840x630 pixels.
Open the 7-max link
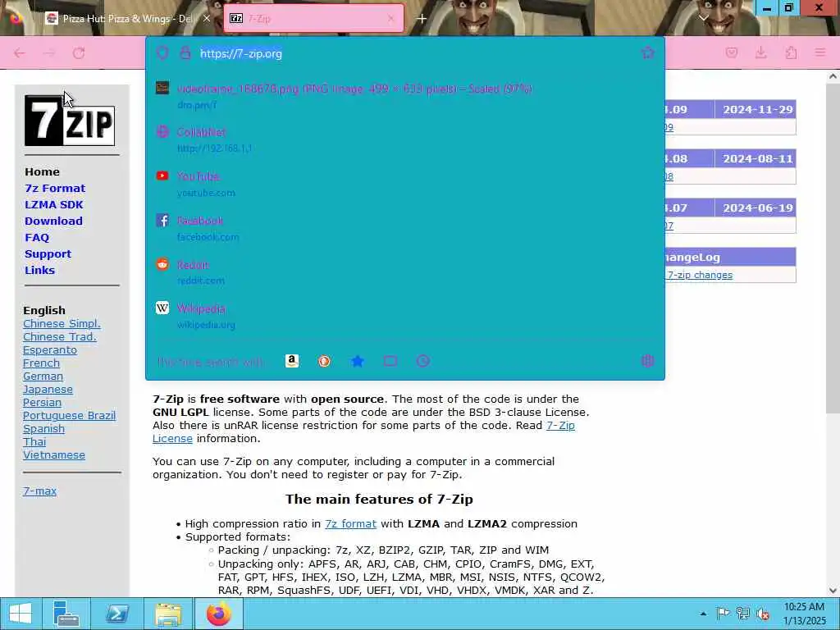coord(39,491)
